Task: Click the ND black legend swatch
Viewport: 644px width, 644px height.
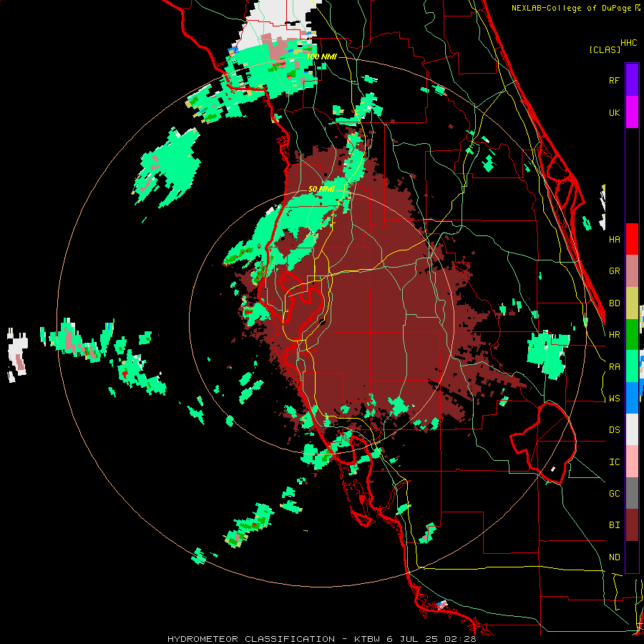Action: coord(632,557)
